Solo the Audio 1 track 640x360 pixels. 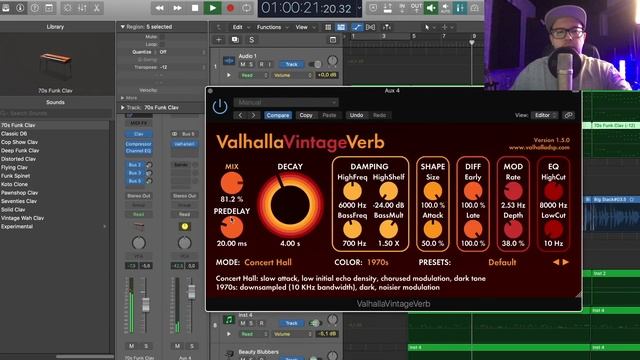(251, 64)
